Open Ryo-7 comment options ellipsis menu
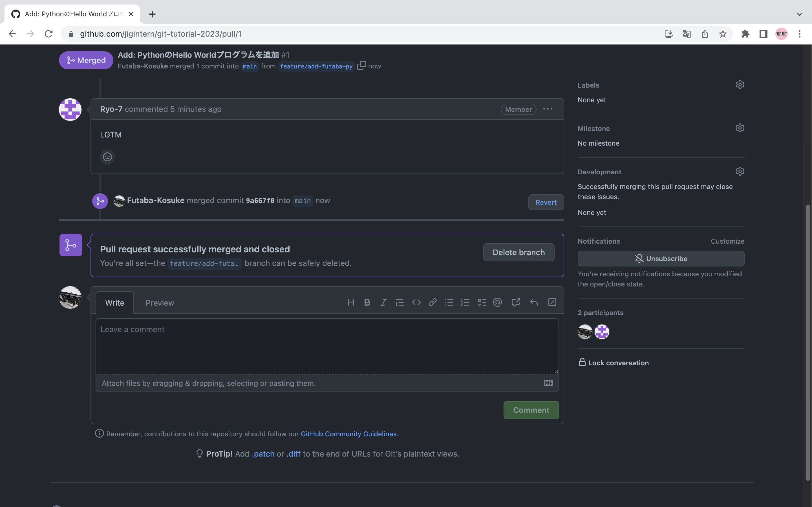Screen dimensions: 812x507 click(x=548, y=109)
